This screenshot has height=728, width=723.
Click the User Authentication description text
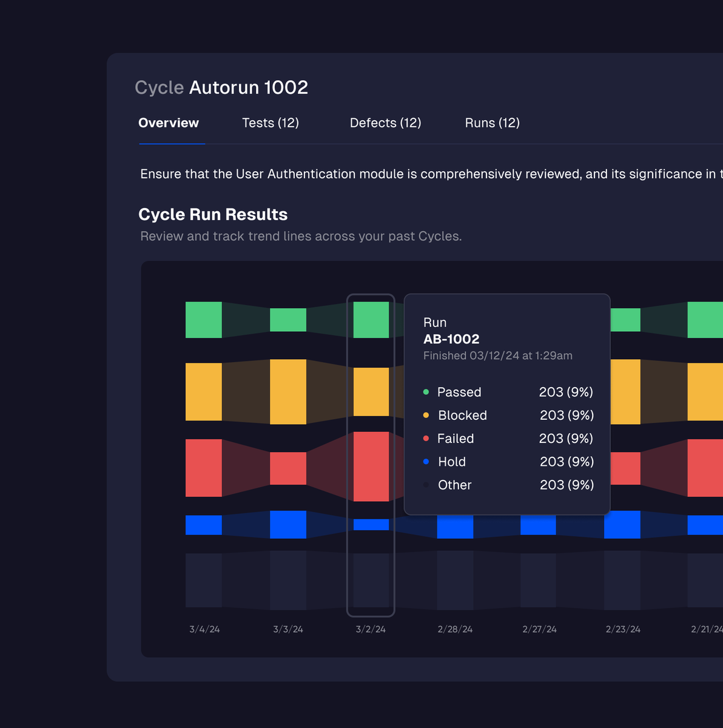click(431, 174)
